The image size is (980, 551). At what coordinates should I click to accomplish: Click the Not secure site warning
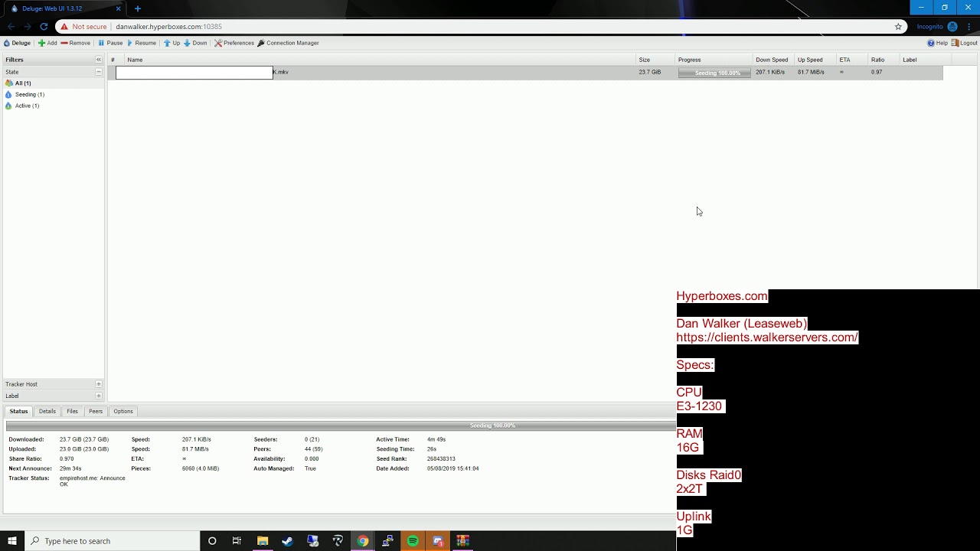point(83,26)
